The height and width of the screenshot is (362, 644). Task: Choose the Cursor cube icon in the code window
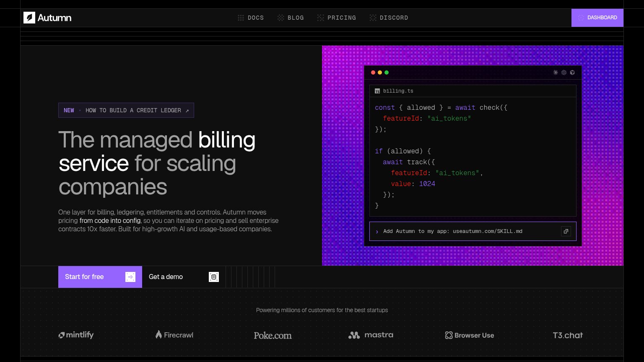[572, 72]
